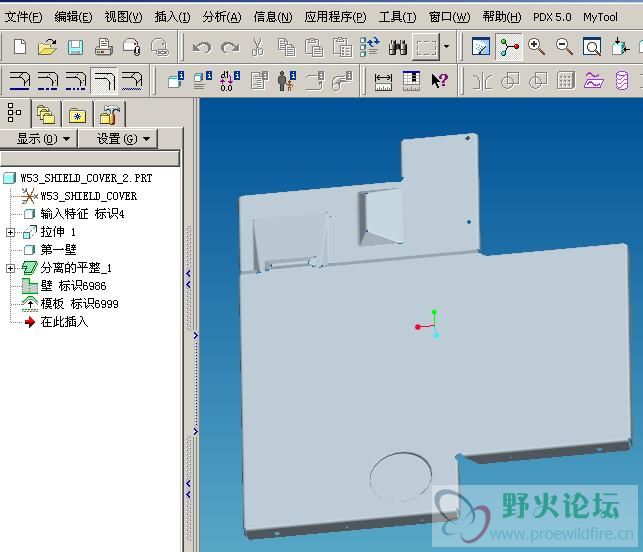This screenshot has height=552, width=643.
Task: Click the model info list icon
Action: pyautogui.click(x=203, y=80)
